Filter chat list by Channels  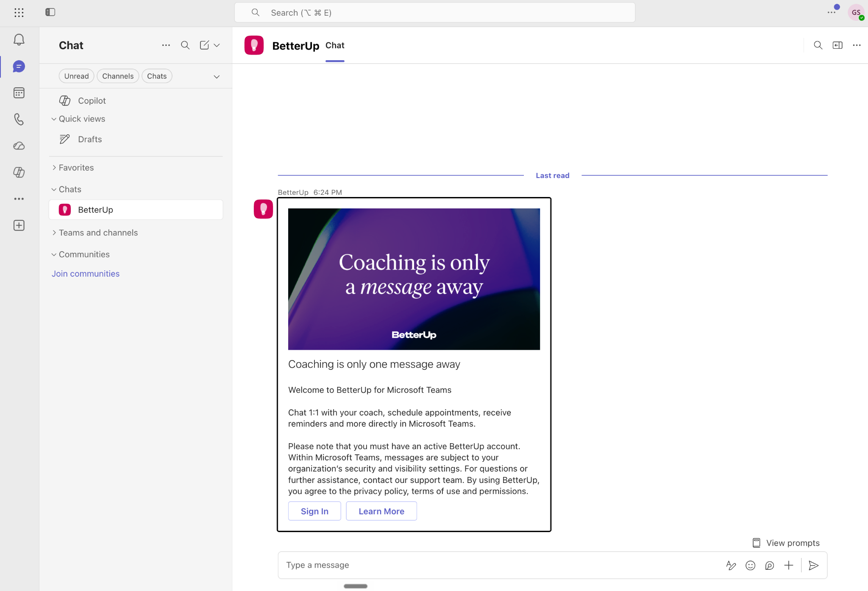pyautogui.click(x=118, y=76)
